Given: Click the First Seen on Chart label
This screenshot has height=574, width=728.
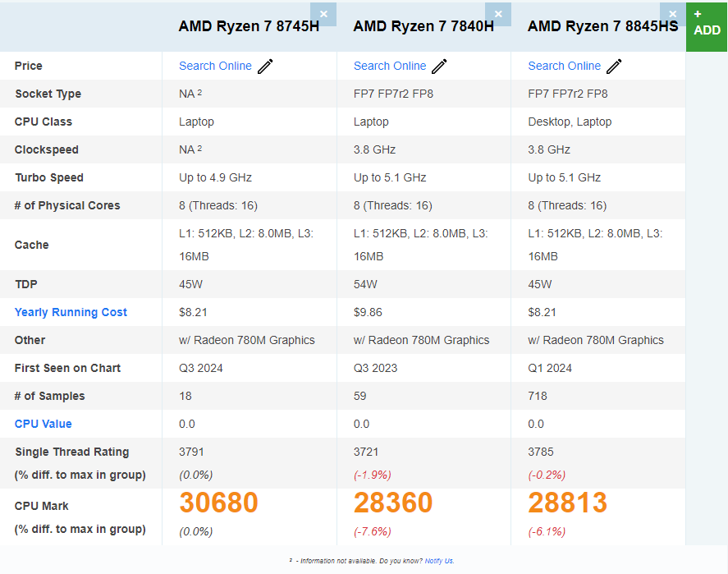Looking at the screenshot, I should [x=67, y=368].
